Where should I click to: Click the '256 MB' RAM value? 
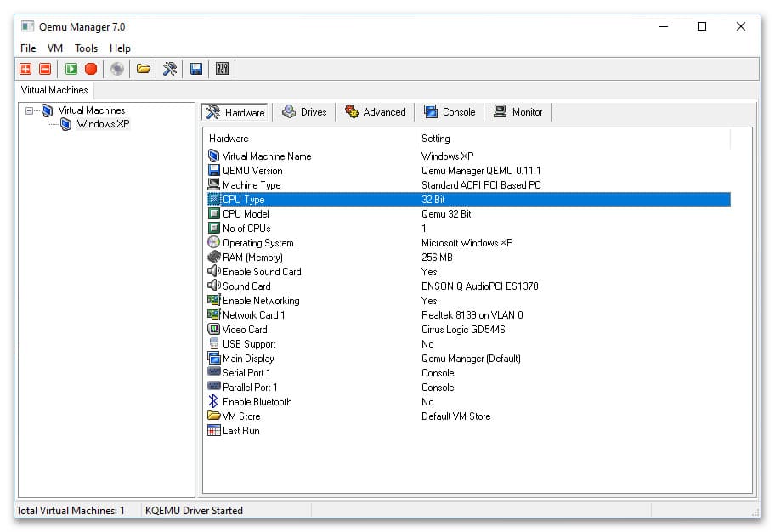(x=437, y=258)
